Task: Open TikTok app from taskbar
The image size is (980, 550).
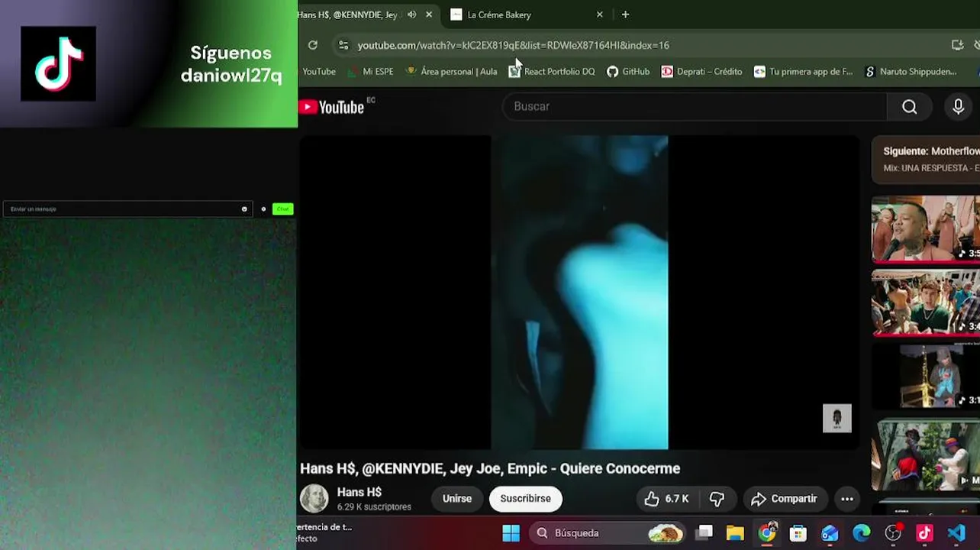Action: (924, 533)
